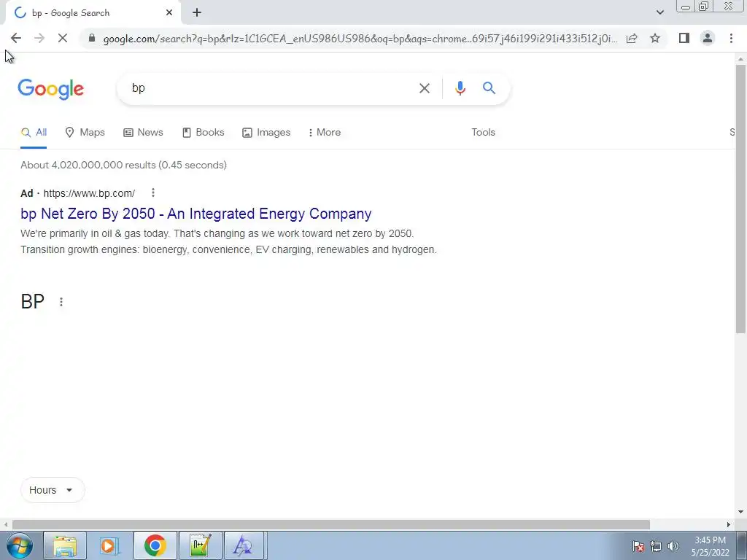
Task: Switch to the Images tab
Action: click(266, 133)
